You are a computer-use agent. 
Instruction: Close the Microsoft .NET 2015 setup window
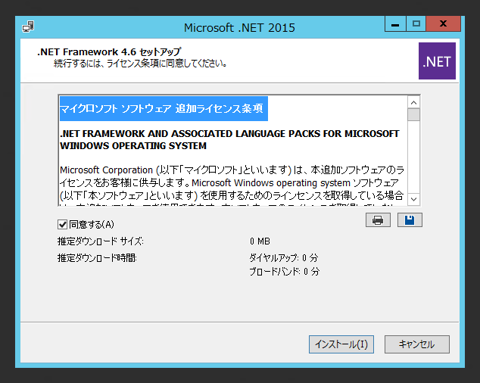[443, 24]
